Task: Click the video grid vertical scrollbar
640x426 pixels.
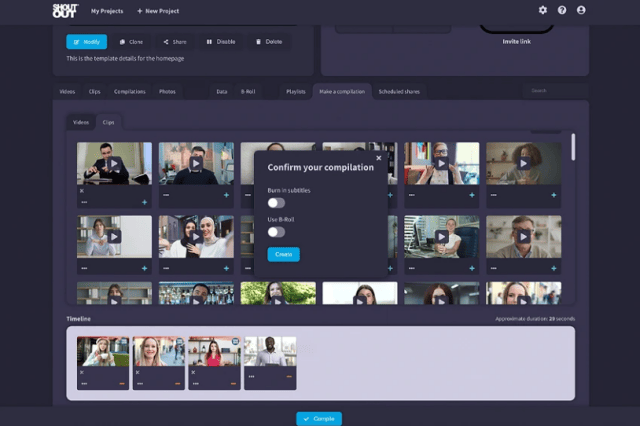Action: (x=573, y=146)
